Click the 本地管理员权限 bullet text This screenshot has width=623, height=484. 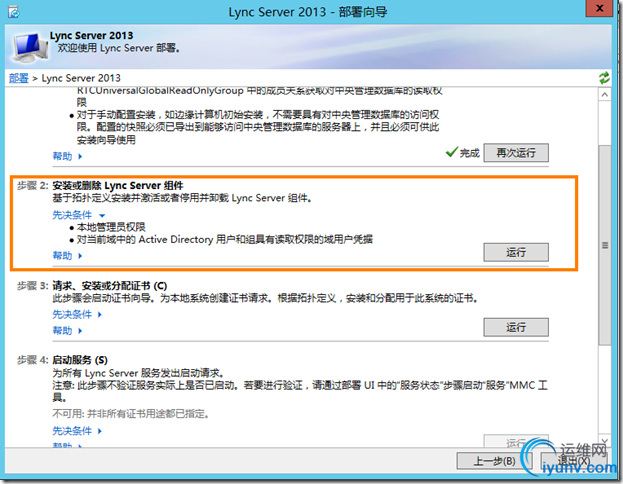tap(111, 227)
